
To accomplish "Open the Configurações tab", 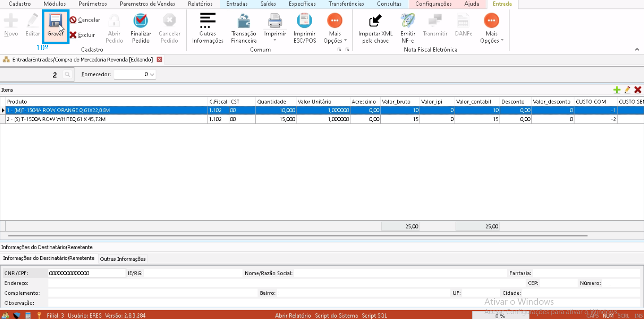I will click(x=433, y=4).
